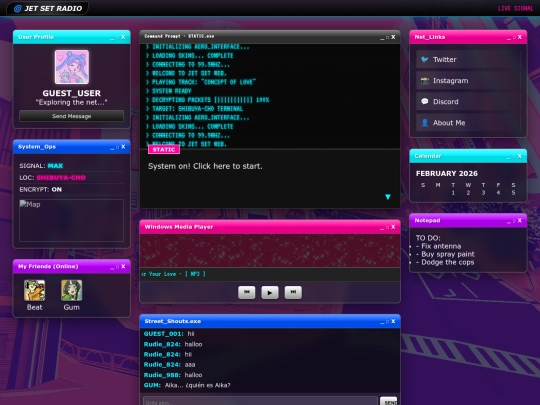Click the Map image in System_Ops

click(x=72, y=220)
